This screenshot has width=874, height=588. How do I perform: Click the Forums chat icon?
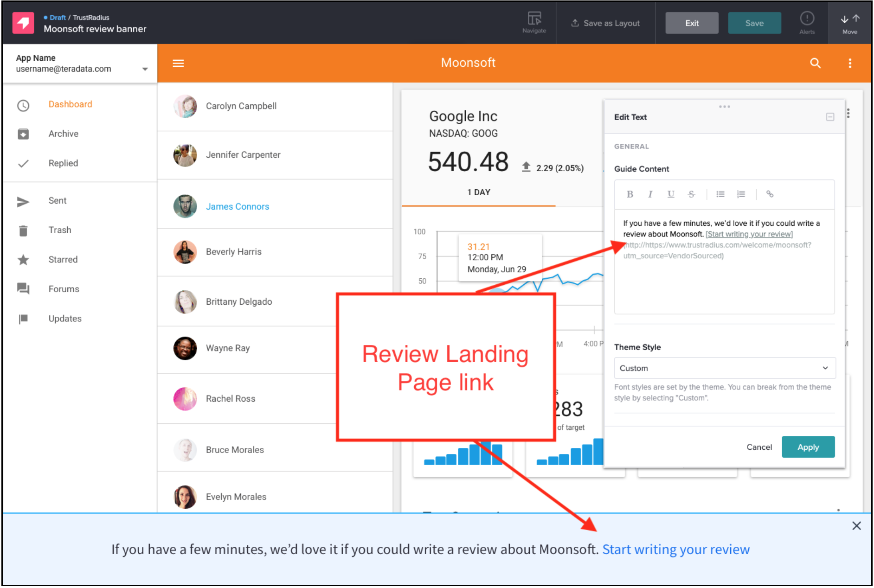tap(23, 289)
